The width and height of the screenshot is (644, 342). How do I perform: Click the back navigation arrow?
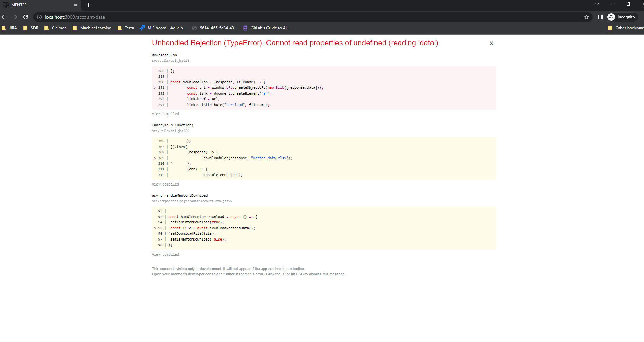click(4, 17)
